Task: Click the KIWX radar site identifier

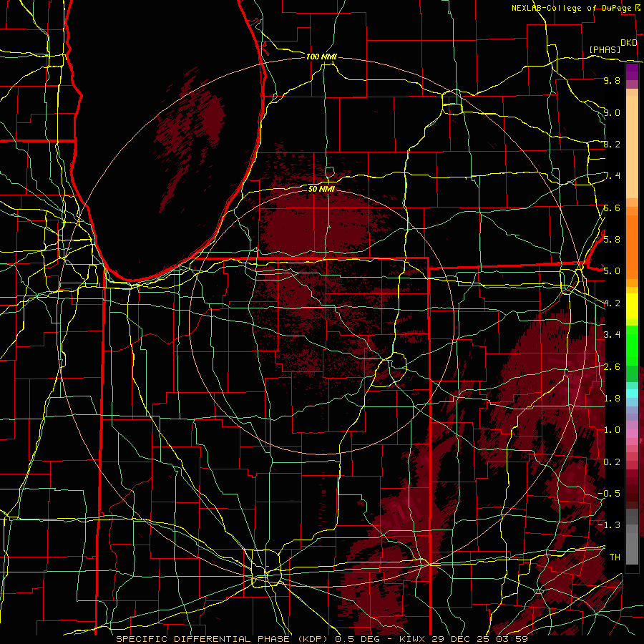Action: click(x=412, y=639)
